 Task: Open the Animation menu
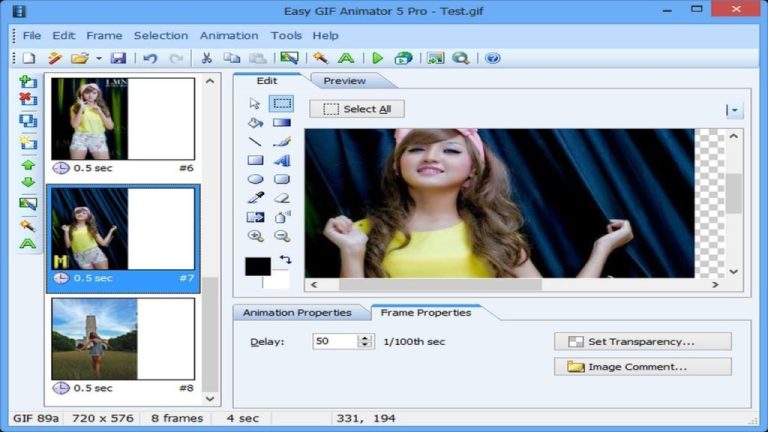coord(229,36)
